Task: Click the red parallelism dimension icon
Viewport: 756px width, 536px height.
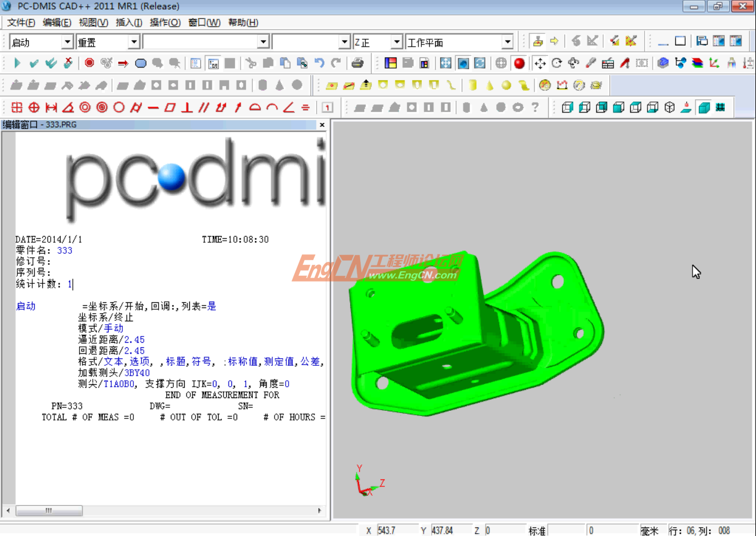Action: pyautogui.click(x=204, y=107)
